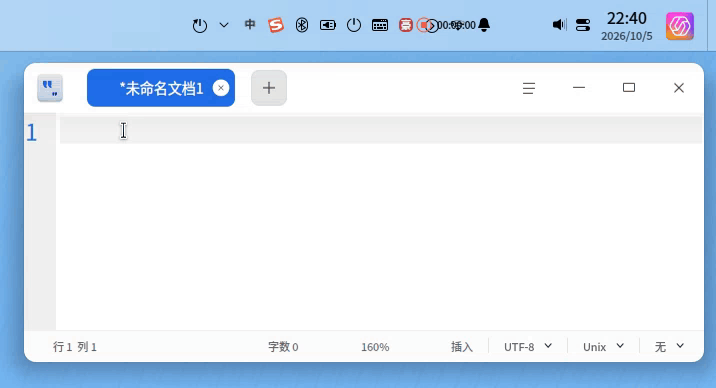Click the restart power icon in tray
The width and height of the screenshot is (716, 388).
tap(200, 25)
